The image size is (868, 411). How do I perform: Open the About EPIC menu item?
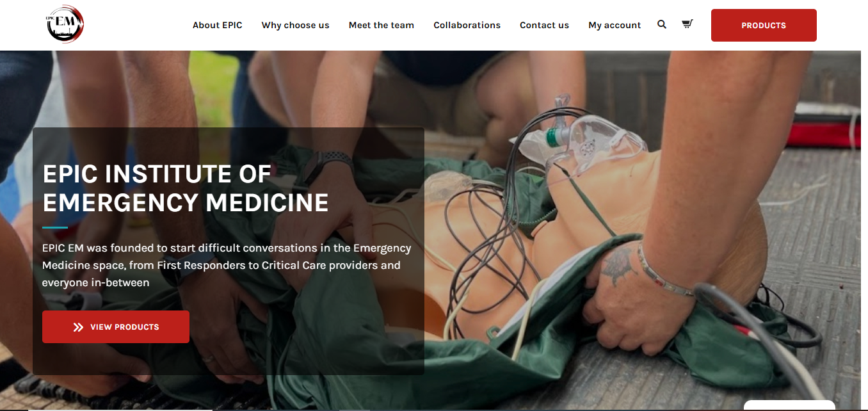[218, 25]
